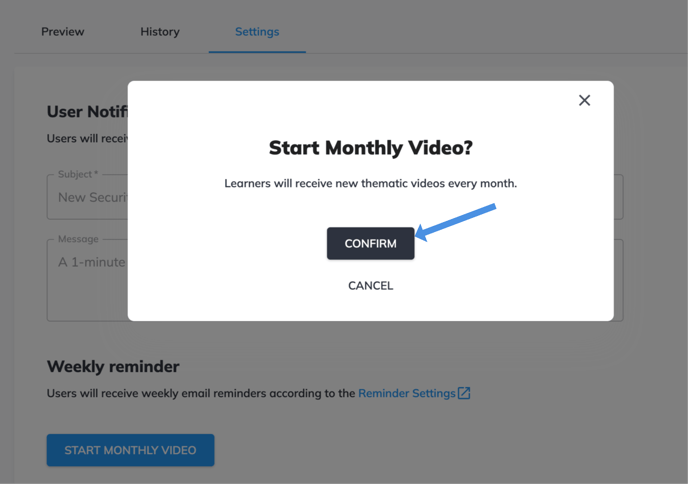This screenshot has width=688, height=484.
Task: Click the User Notifications section heading
Action: (x=86, y=112)
